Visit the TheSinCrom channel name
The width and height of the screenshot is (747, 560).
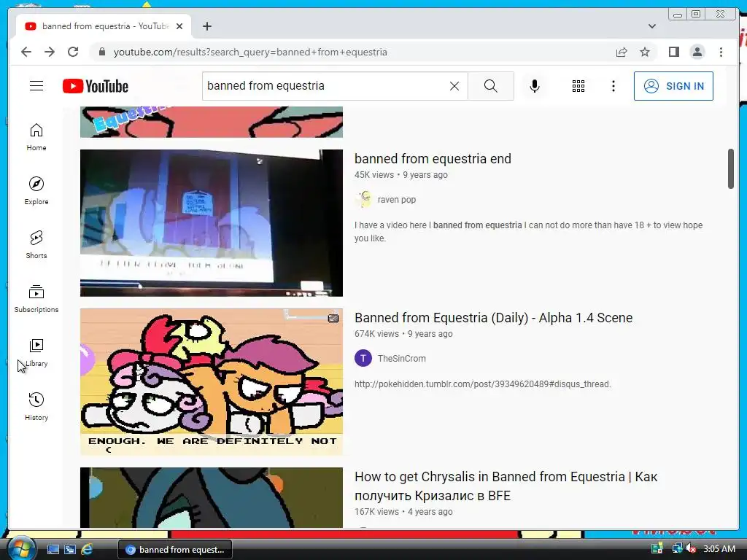[x=402, y=359]
